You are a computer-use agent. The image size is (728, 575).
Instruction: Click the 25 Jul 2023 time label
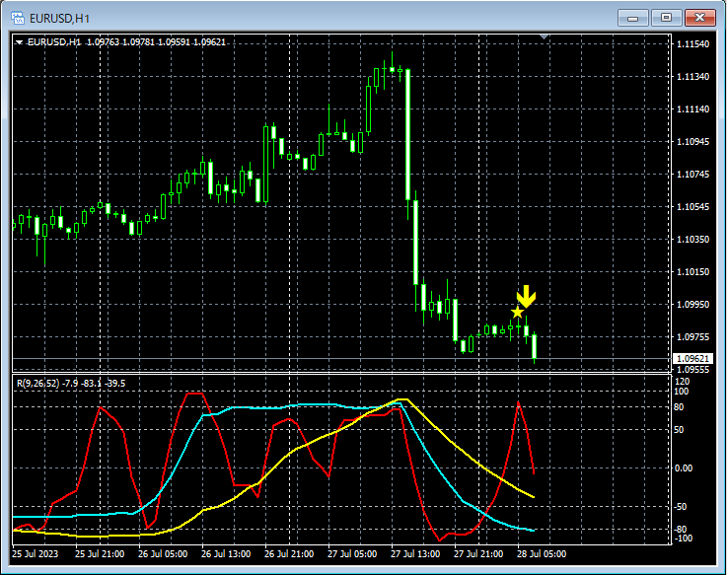(36, 554)
